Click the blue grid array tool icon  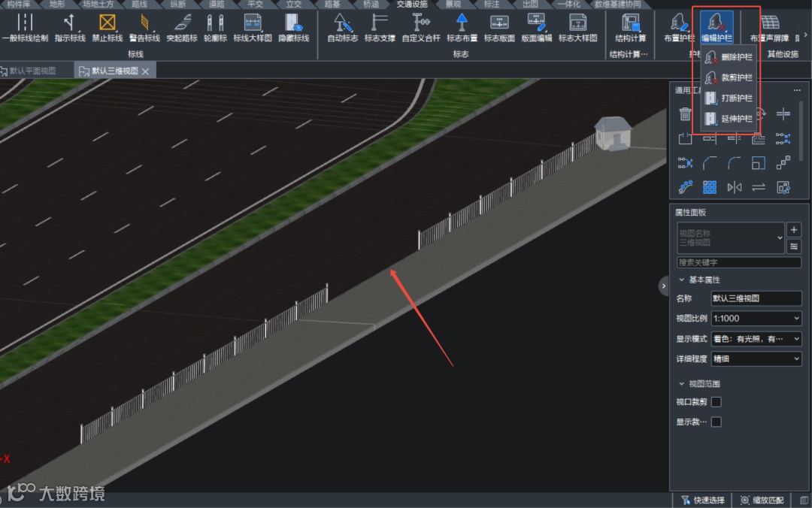click(x=710, y=187)
